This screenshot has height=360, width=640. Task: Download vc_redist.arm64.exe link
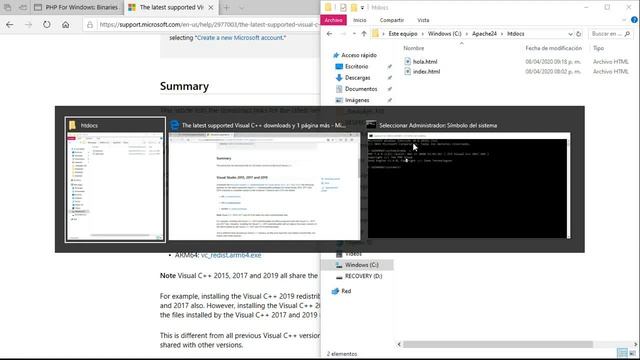tap(231, 255)
